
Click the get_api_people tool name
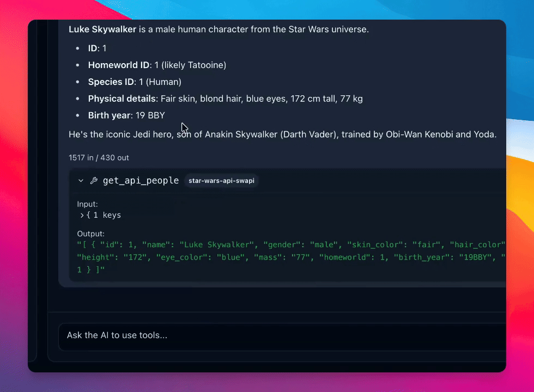141,181
